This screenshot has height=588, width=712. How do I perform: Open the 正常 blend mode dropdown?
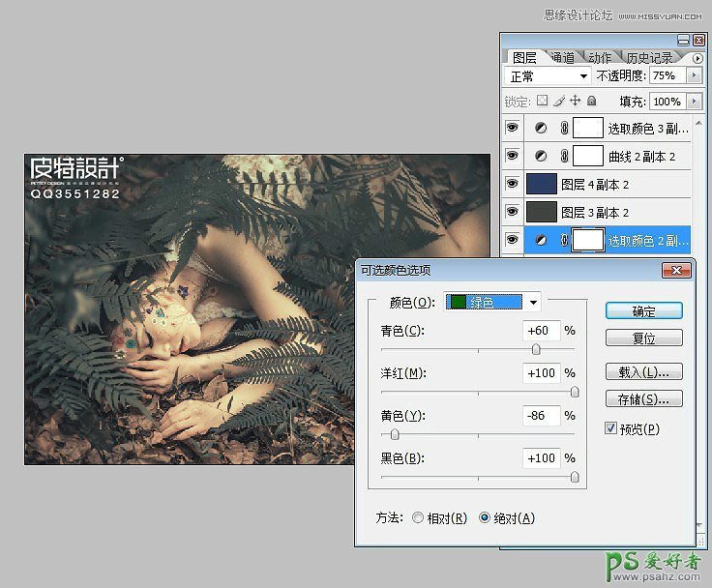coord(549,75)
